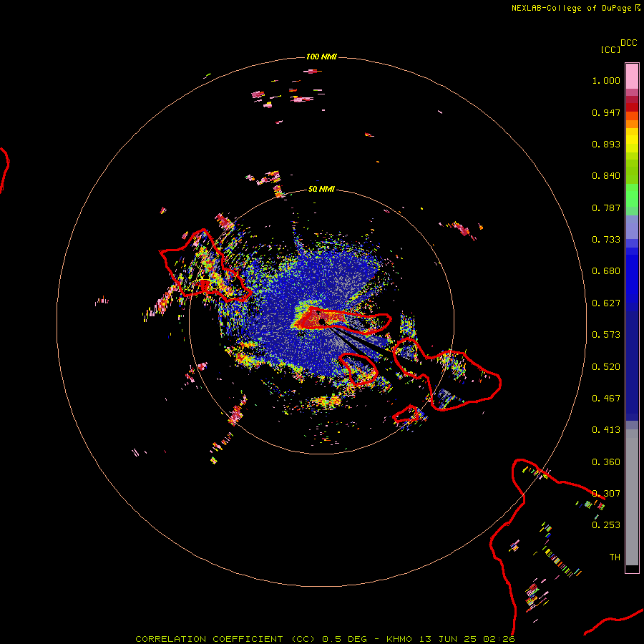
Task: Click the 50 NMI range ring label
Action: pyautogui.click(x=321, y=189)
